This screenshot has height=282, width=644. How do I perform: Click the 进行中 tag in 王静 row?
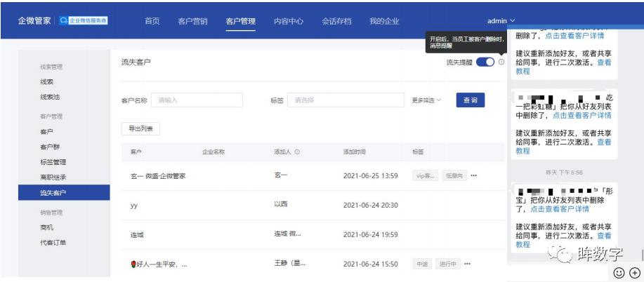point(447,264)
